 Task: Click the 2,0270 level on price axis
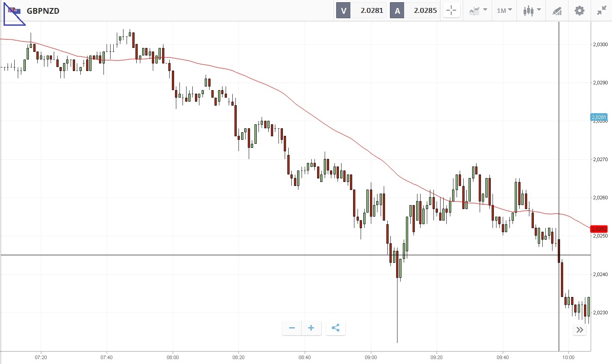[x=599, y=159]
